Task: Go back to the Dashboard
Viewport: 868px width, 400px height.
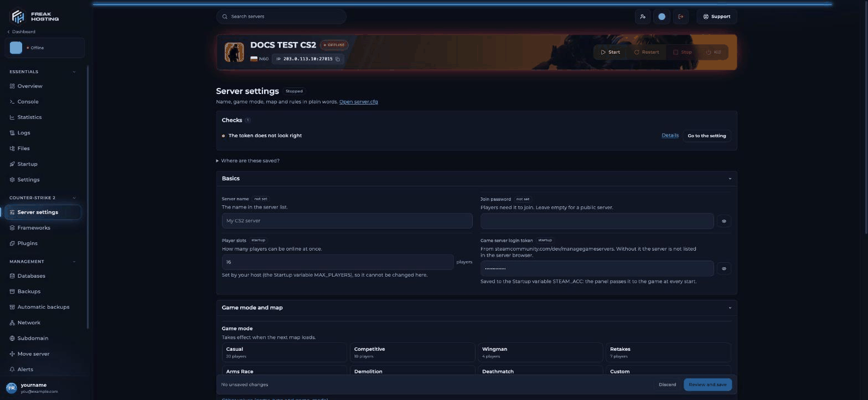Action: [22, 32]
